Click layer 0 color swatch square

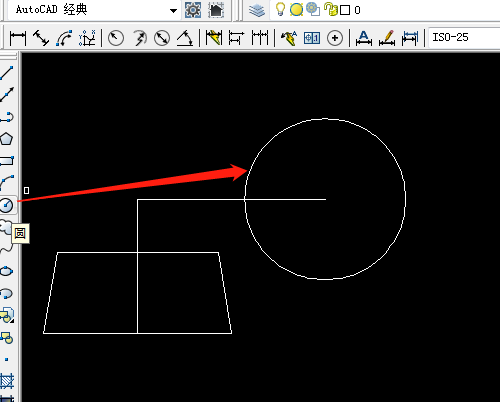(x=345, y=10)
